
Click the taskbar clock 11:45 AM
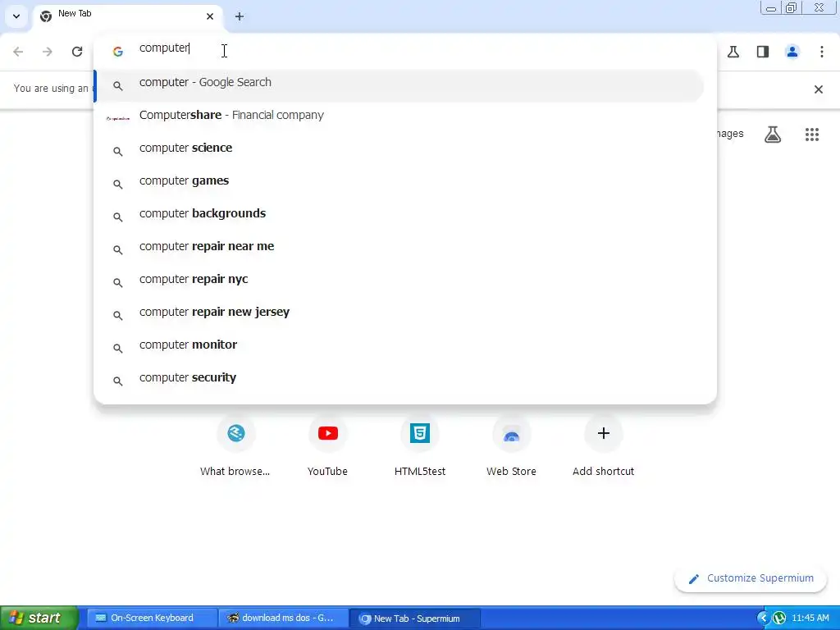click(810, 619)
